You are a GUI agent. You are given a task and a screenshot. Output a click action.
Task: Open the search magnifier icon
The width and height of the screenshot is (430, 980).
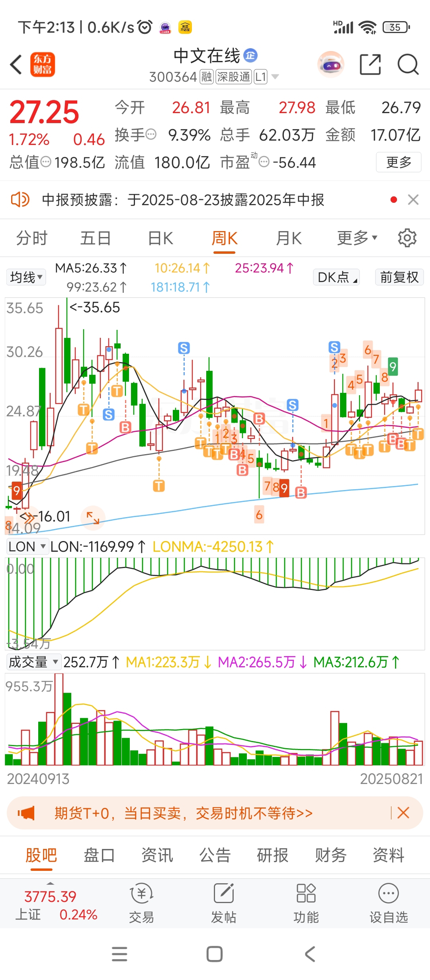(x=408, y=64)
